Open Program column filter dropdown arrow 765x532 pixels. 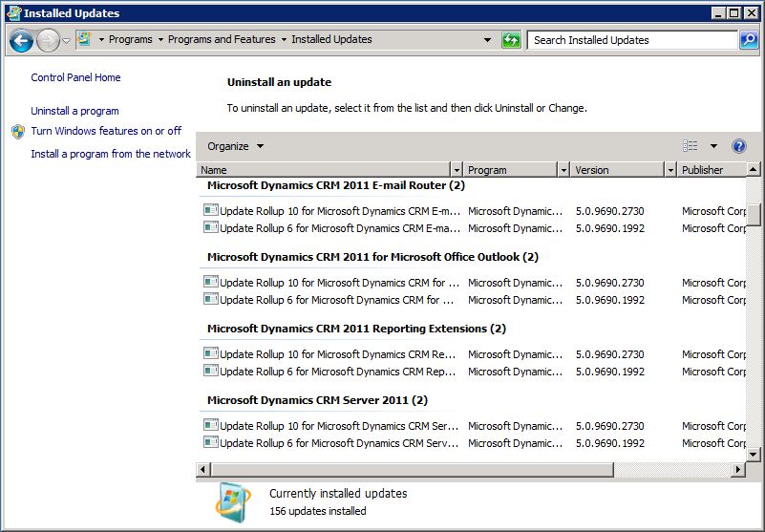coord(564,170)
